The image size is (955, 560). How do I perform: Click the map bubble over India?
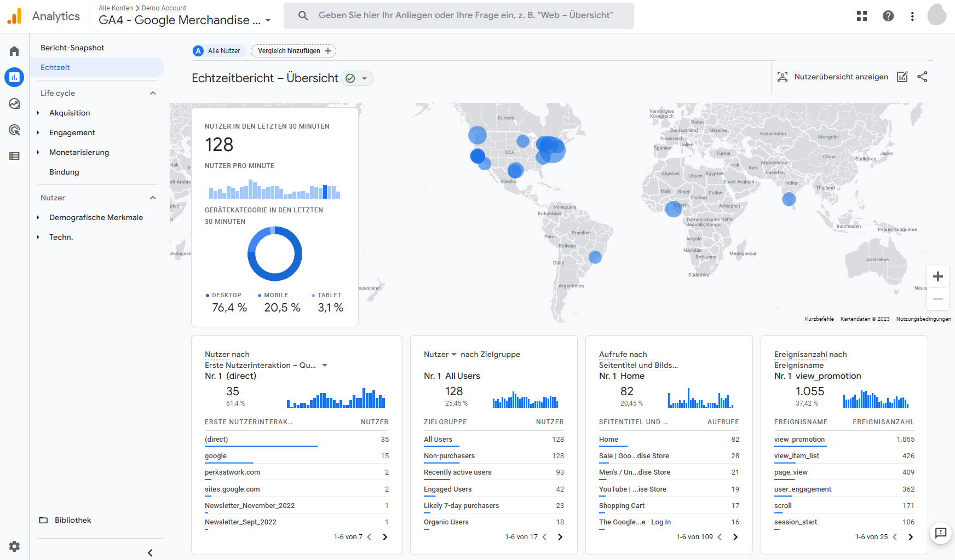pyautogui.click(x=789, y=199)
